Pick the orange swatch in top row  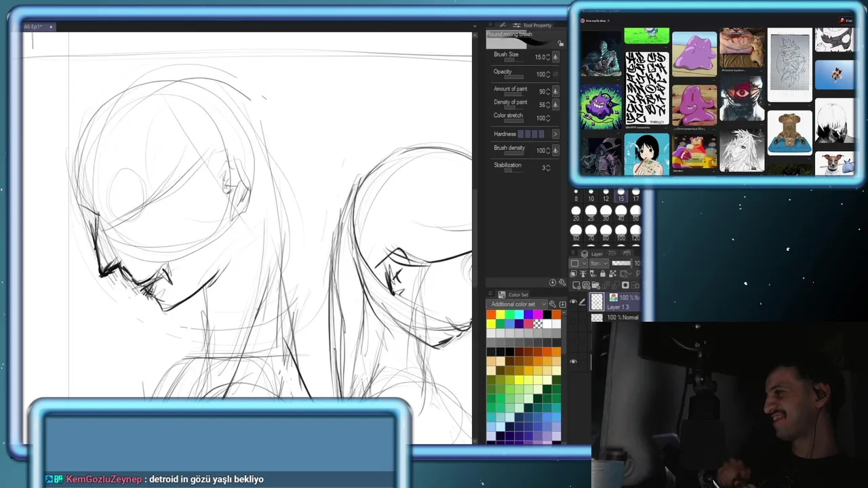pyautogui.click(x=491, y=314)
